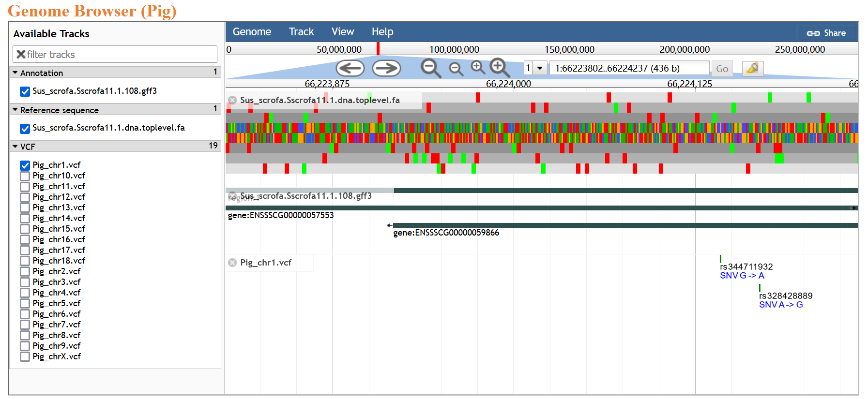Image resolution: width=868 pixels, height=399 pixels.
Task: Clear the filter tracks field with the X icon
Action: point(21,54)
